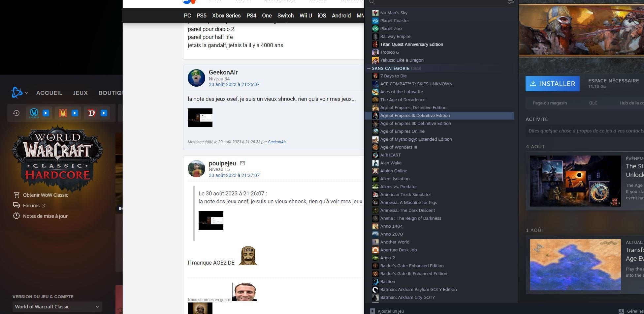Expand the chevron beside Battle.net logo

[27, 93]
